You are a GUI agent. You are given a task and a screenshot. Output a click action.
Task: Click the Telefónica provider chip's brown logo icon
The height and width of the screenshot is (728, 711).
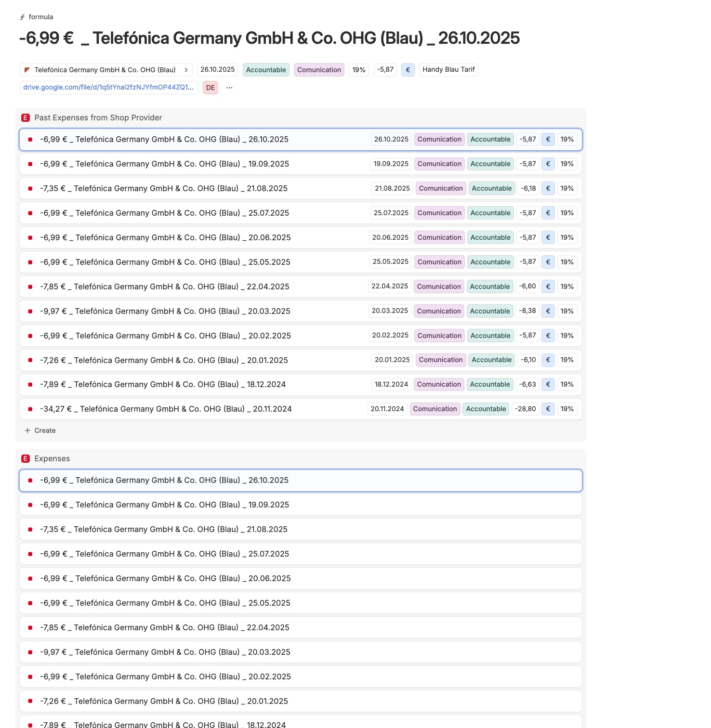click(x=27, y=70)
